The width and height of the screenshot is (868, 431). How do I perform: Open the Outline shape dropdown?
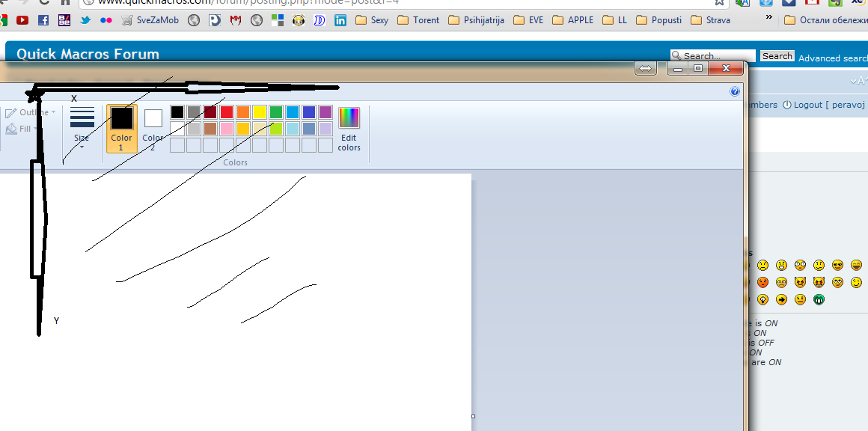(x=31, y=112)
